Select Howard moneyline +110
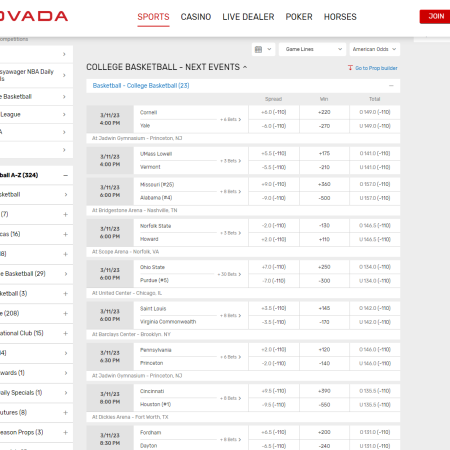 [324, 239]
